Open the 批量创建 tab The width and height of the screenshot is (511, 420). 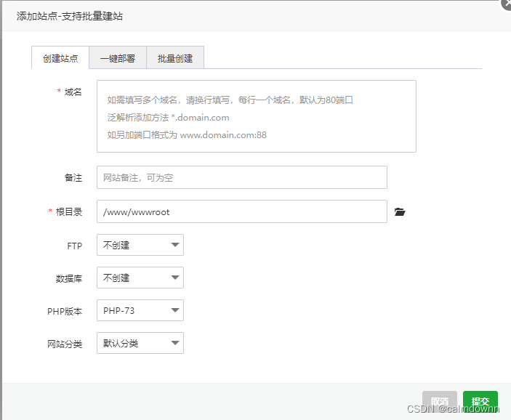[x=175, y=58]
